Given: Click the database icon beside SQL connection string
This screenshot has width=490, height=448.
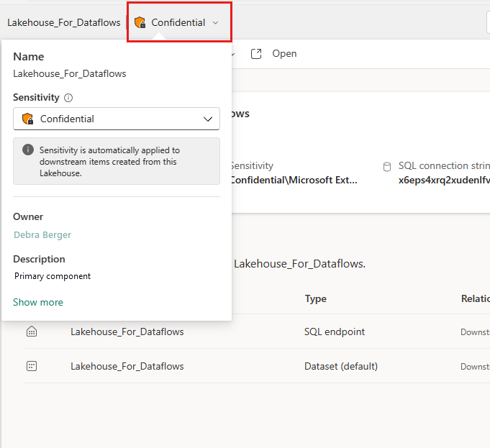Looking at the screenshot, I should pos(386,166).
